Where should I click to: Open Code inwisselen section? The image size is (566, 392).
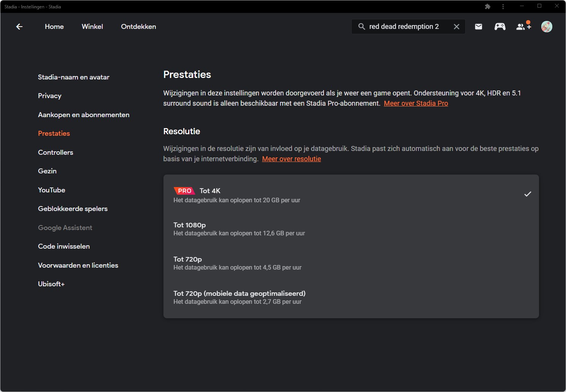click(64, 246)
